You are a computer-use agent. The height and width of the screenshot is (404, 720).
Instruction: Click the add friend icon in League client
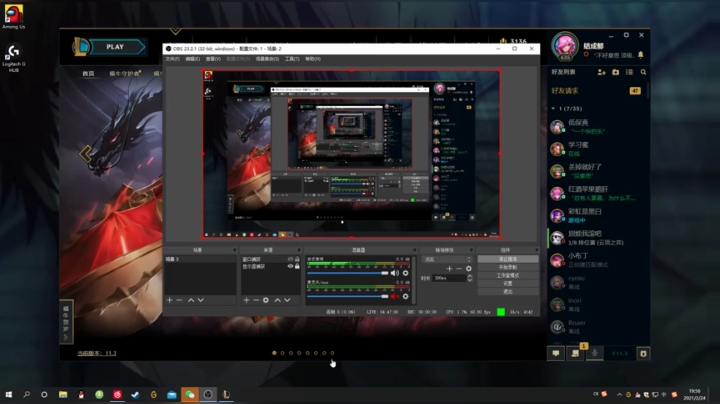[x=602, y=72]
